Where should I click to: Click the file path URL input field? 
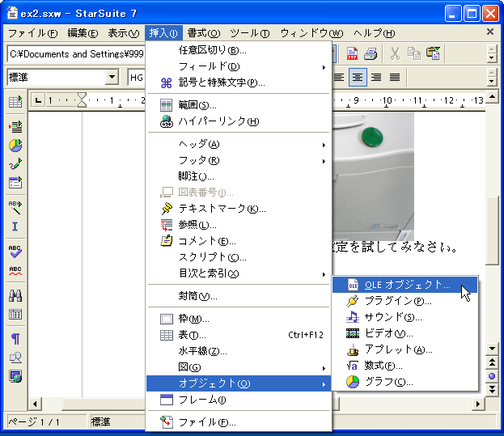pyautogui.click(x=77, y=53)
